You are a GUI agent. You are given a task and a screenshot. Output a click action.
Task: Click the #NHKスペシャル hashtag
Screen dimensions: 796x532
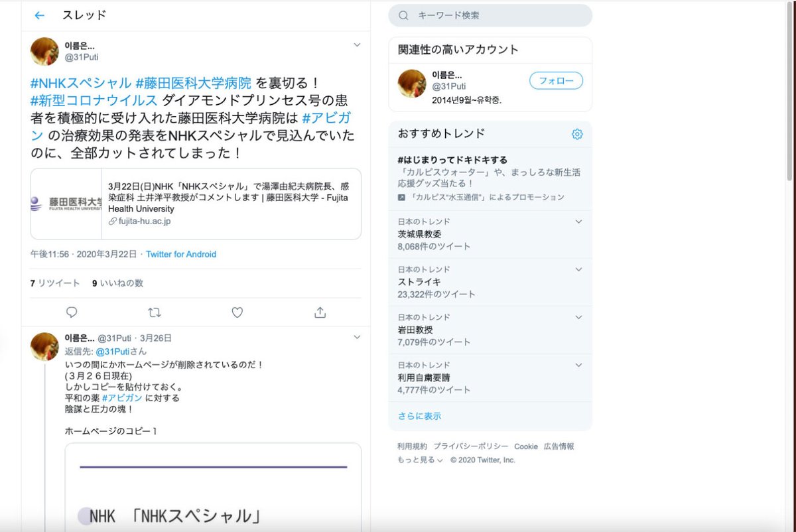point(81,83)
